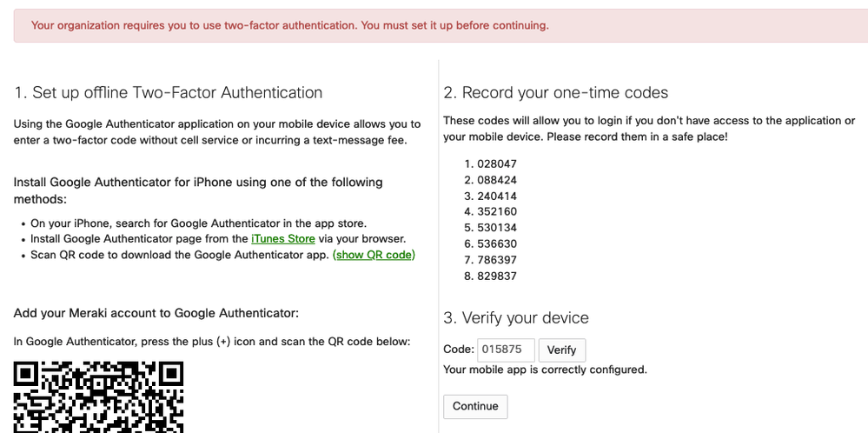
Task: Click the Set up offline Two-Factor Authentication heading
Action: pyautogui.click(x=169, y=93)
